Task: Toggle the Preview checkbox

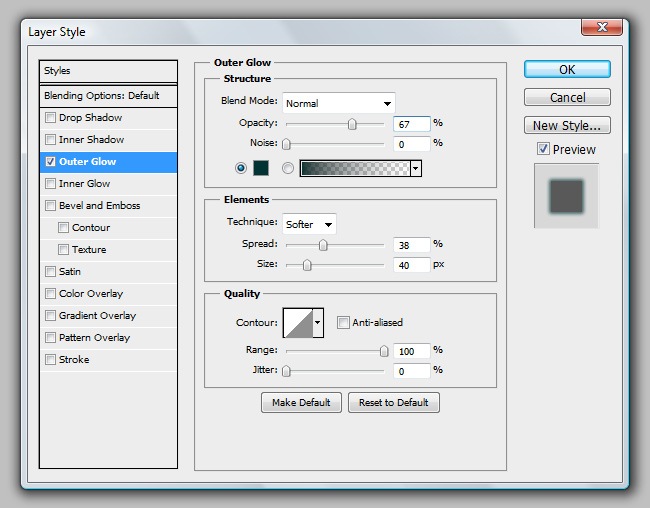Action: (543, 149)
